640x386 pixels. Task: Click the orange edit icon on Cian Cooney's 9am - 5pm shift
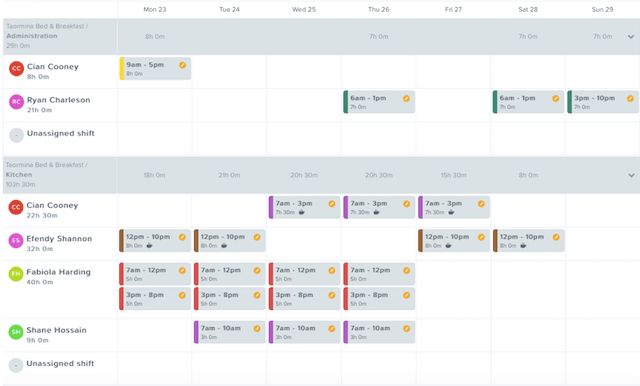(182, 65)
